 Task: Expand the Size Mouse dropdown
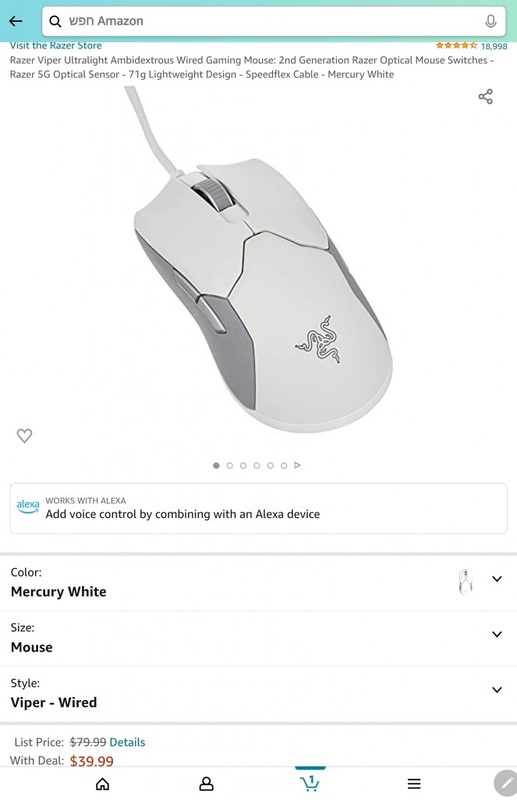pyautogui.click(x=258, y=638)
